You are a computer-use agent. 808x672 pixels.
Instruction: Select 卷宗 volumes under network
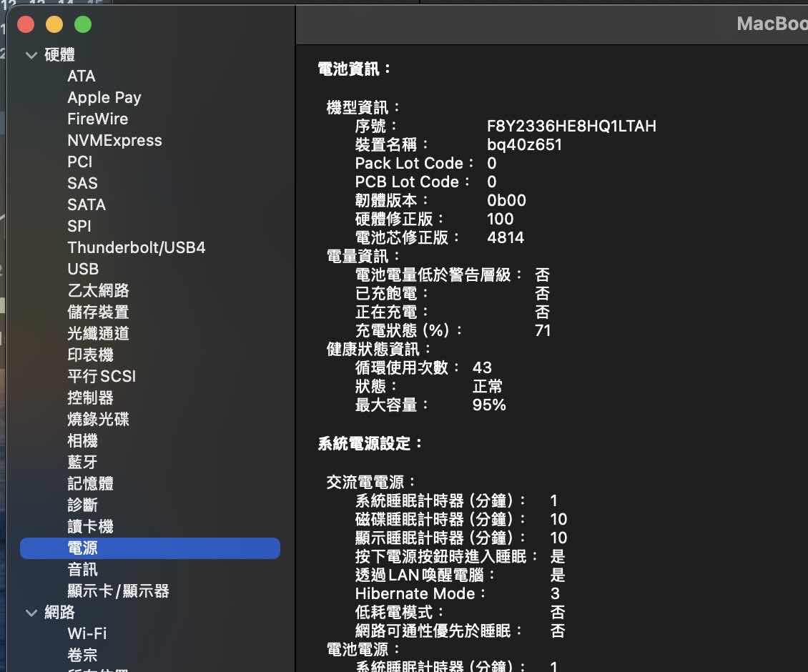82,655
